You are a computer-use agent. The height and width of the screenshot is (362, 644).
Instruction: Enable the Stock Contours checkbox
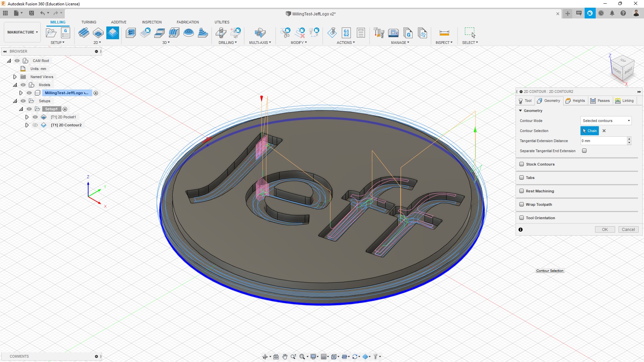[522, 164]
